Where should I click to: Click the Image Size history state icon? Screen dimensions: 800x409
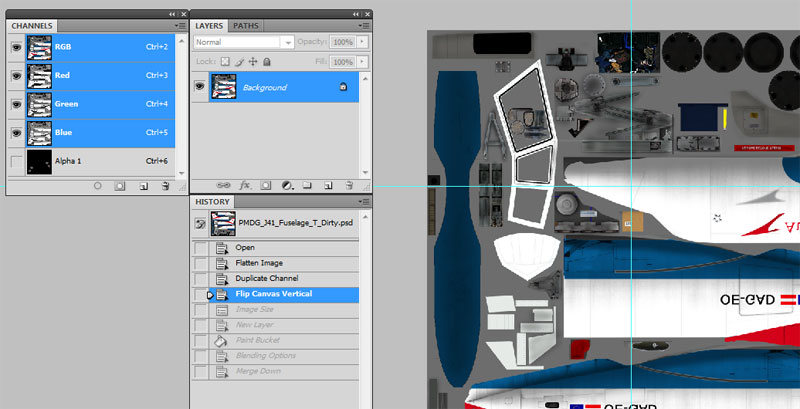222,310
